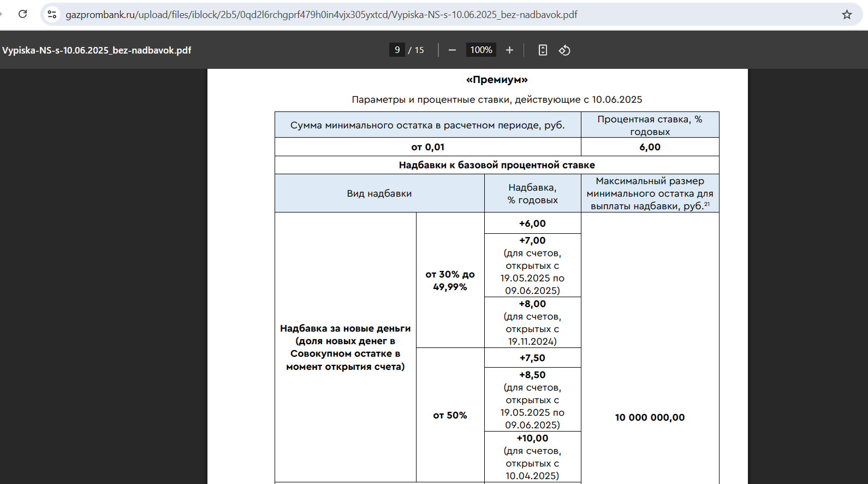
Task: Reload the page with the refresh icon
Action: (22, 14)
